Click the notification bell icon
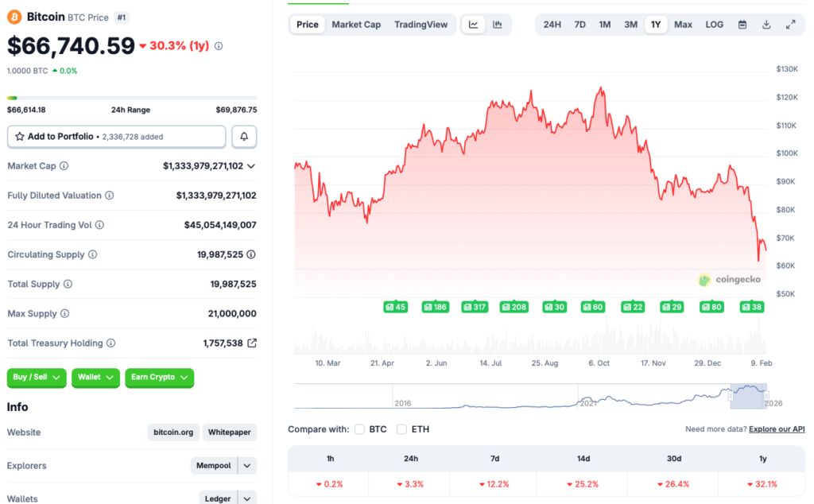The height and width of the screenshot is (504, 814). (x=244, y=136)
